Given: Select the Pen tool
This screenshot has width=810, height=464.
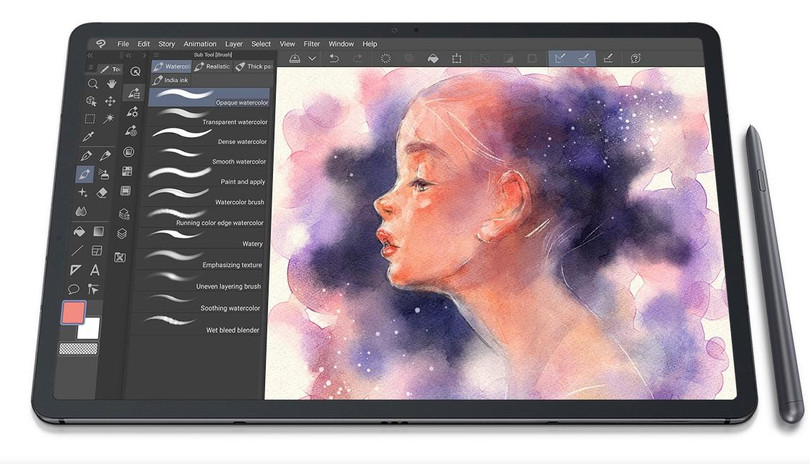Looking at the screenshot, I should [x=86, y=156].
